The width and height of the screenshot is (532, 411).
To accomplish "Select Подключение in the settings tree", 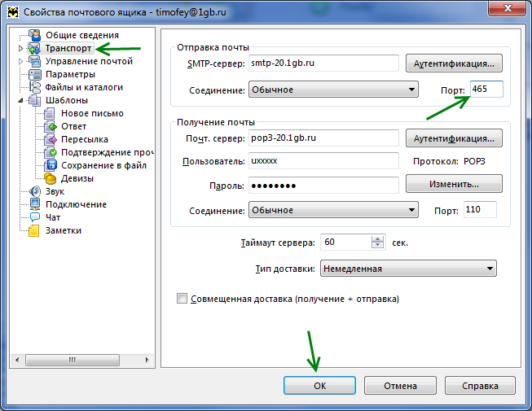I will (x=76, y=204).
